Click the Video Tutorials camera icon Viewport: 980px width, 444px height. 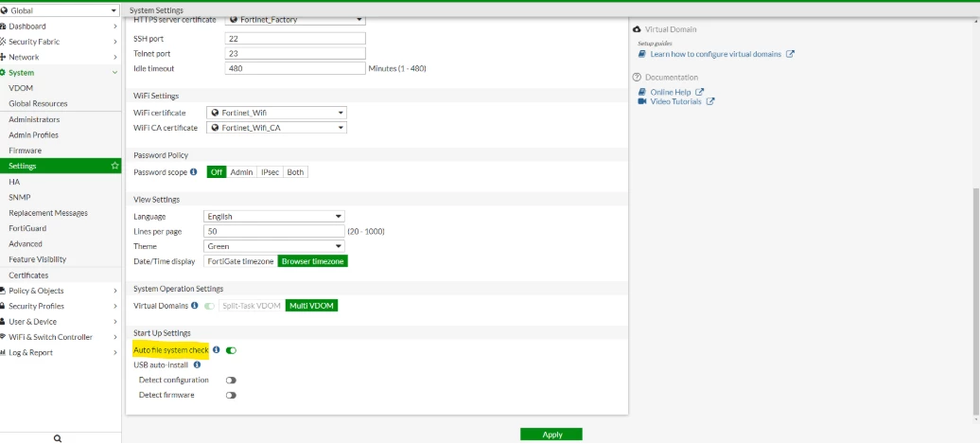click(x=642, y=101)
